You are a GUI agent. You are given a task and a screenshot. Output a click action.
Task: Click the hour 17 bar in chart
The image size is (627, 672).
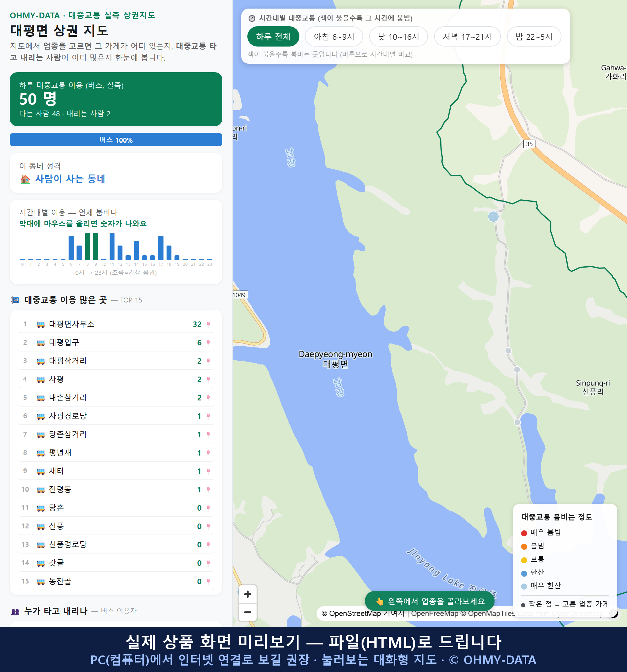pos(161,248)
